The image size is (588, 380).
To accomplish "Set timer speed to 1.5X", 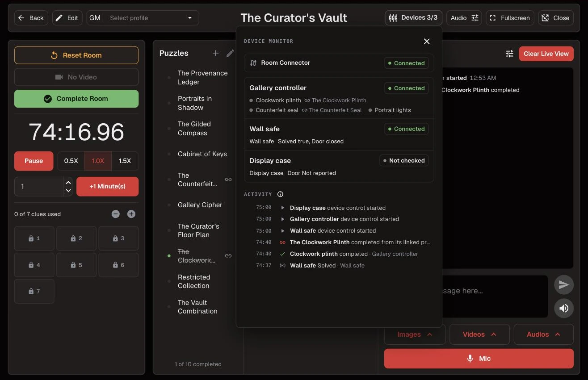I will click(x=125, y=161).
